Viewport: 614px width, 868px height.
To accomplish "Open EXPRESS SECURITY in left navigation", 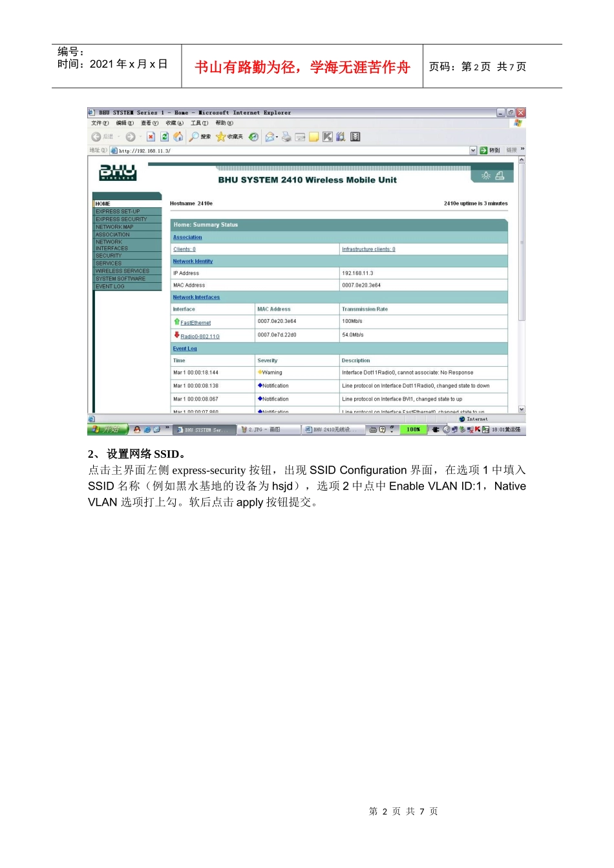I will (128, 219).
